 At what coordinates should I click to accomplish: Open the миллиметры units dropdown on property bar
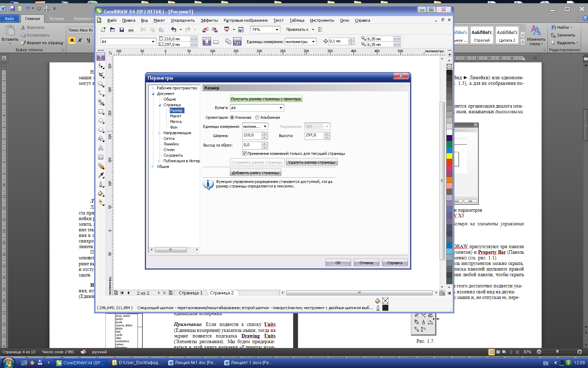(314, 42)
